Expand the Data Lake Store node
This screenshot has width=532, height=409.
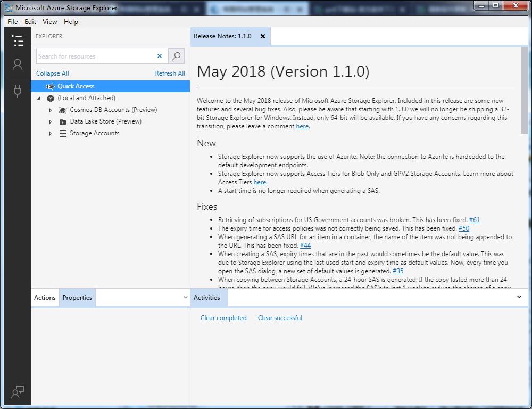[x=51, y=121]
